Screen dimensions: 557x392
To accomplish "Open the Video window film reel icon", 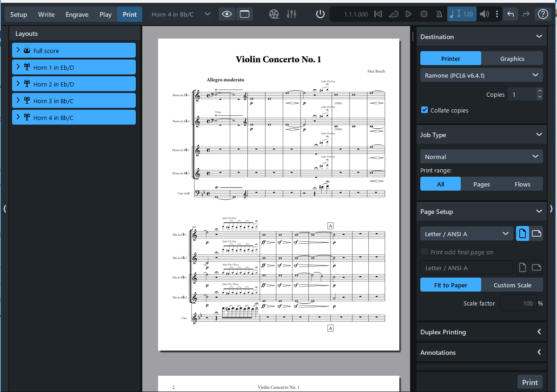I will coord(274,14).
